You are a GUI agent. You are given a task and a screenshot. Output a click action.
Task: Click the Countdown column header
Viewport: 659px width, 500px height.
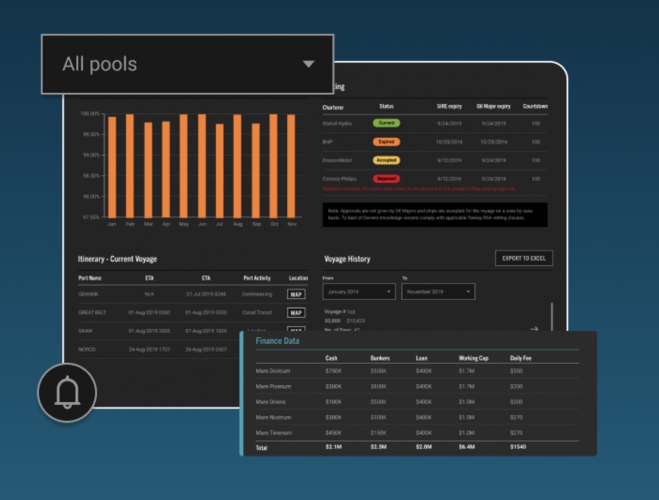tap(535, 107)
